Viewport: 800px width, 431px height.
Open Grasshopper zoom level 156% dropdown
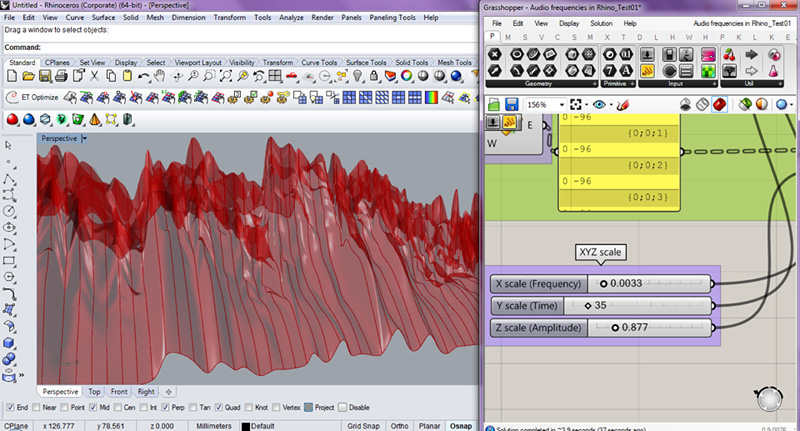[562, 105]
